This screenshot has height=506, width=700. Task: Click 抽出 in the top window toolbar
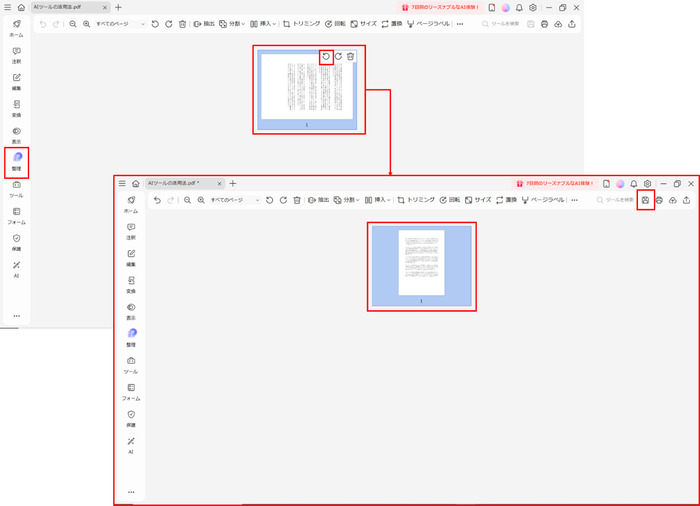coord(204,24)
